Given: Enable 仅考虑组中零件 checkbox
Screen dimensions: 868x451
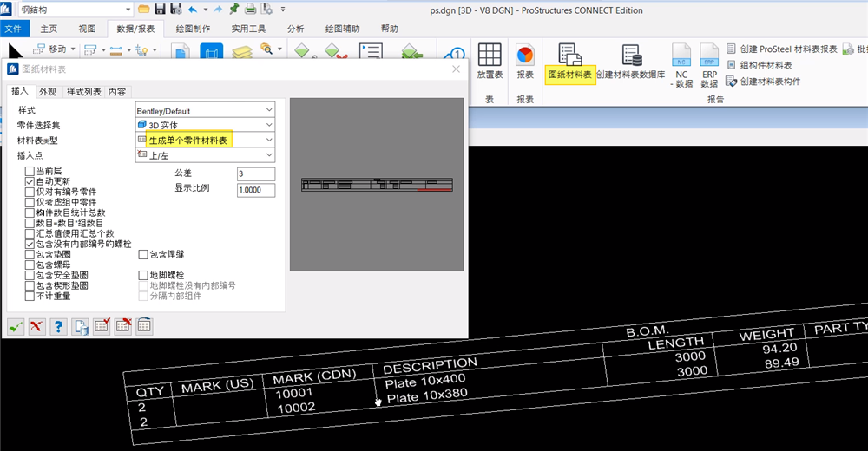Looking at the screenshot, I should 30,203.
